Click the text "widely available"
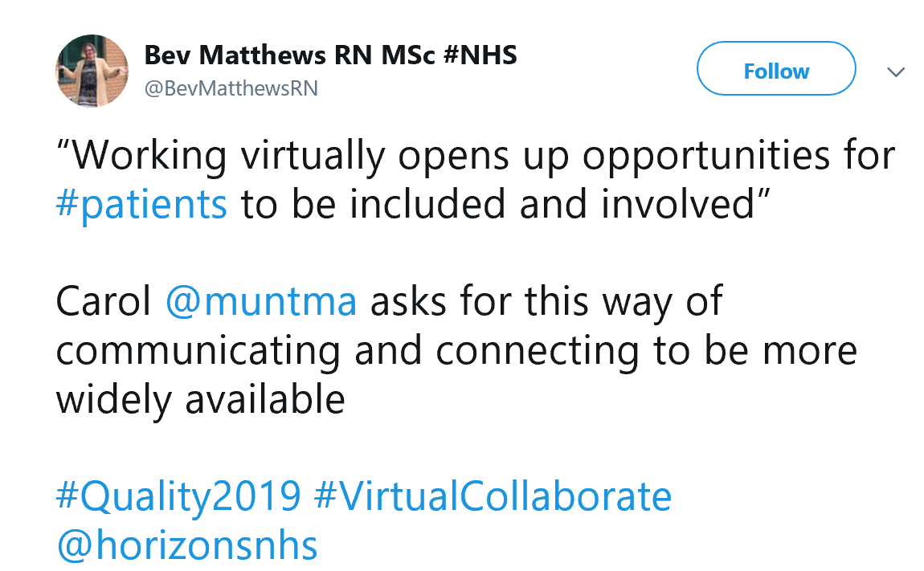The image size is (924, 571). point(201,399)
